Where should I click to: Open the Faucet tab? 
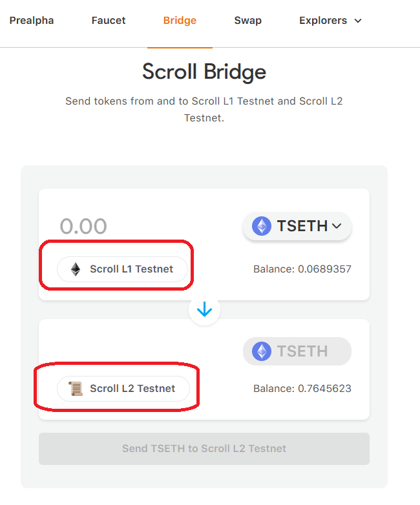pyautogui.click(x=109, y=21)
